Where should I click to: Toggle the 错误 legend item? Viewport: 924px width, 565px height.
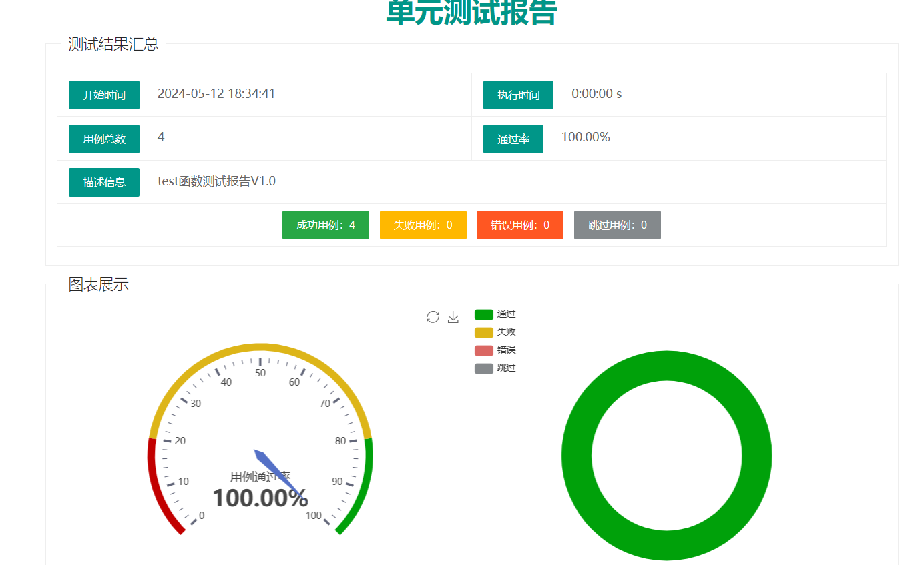495,350
